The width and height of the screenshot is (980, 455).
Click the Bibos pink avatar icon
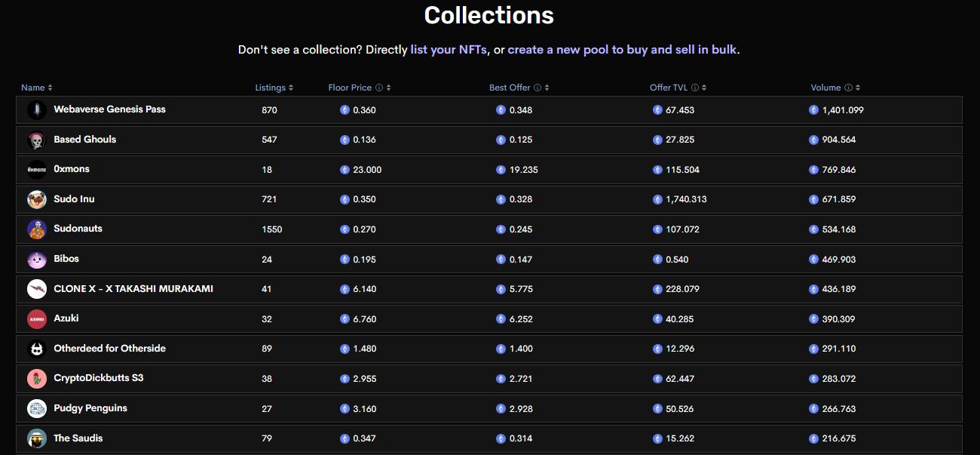(37, 260)
